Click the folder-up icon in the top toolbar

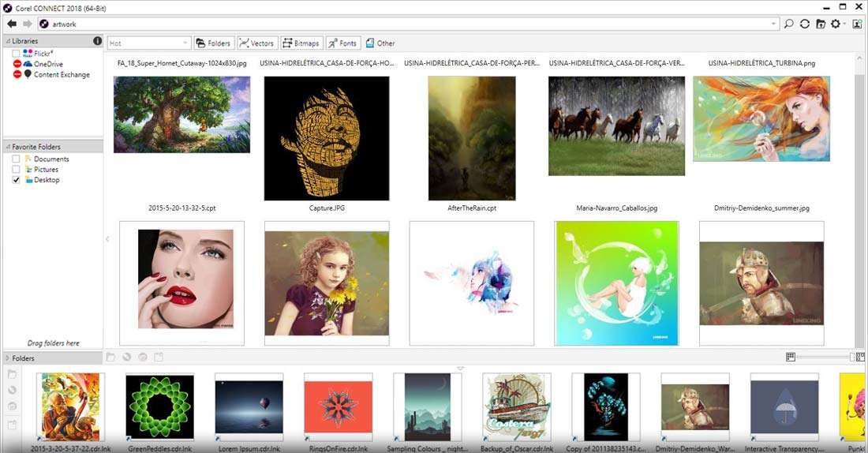[x=820, y=24]
